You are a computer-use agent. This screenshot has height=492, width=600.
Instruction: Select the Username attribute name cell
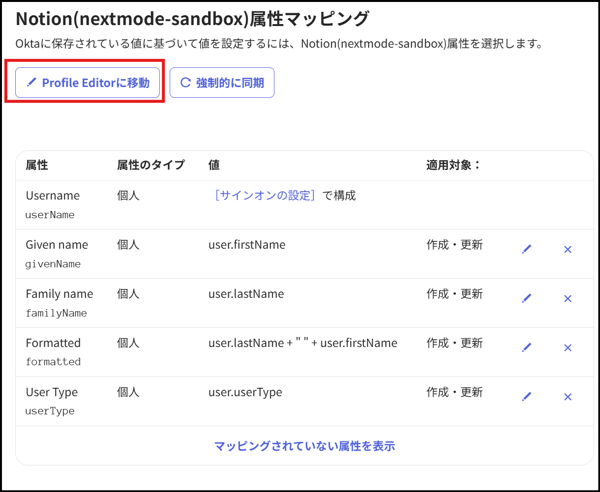tap(52, 196)
